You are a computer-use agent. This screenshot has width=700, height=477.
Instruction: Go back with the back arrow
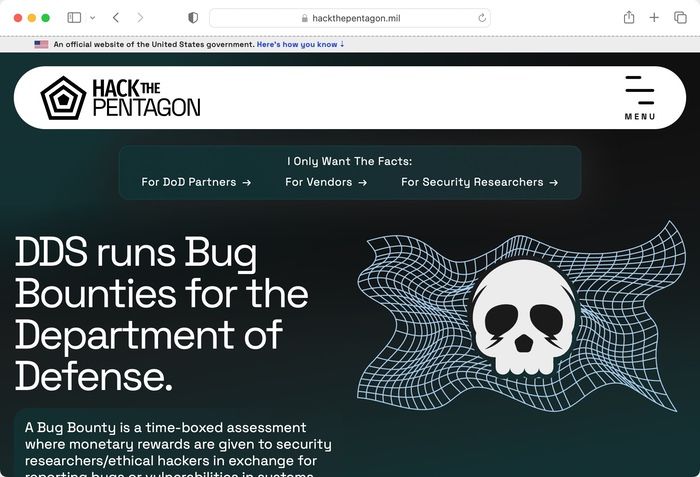click(116, 18)
